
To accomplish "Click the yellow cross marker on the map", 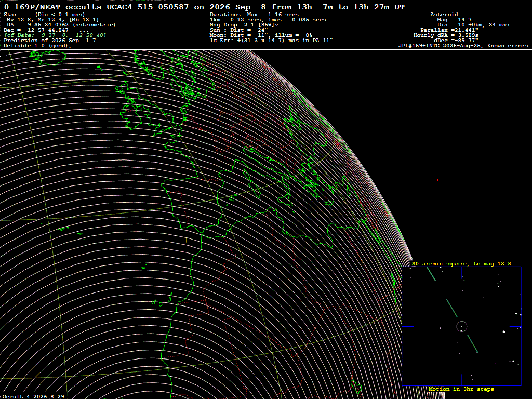I will click(x=187, y=240).
